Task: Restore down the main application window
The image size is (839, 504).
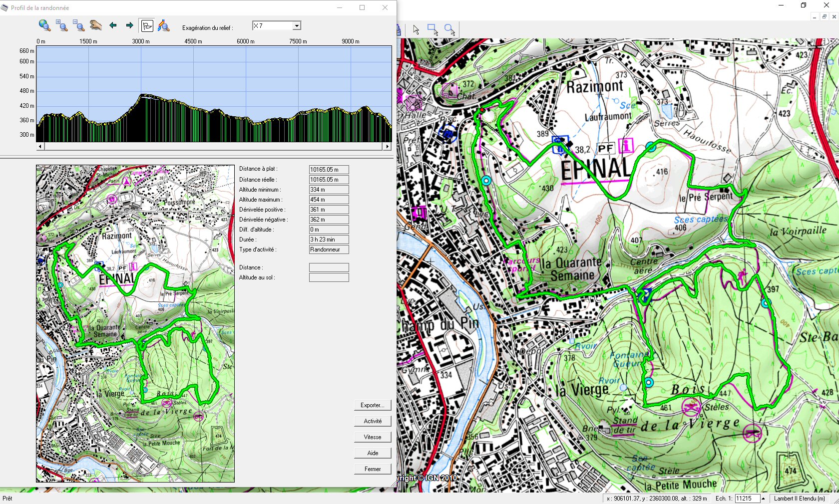Action: point(804,5)
